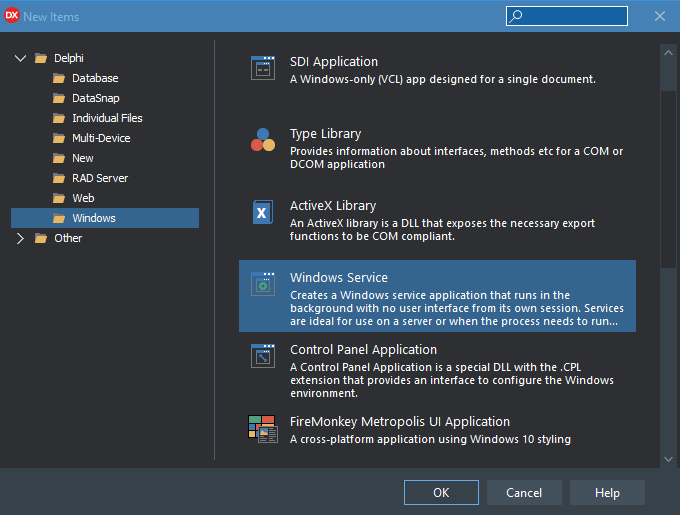Focus the search input field
Screen dimensions: 680x515
click(567, 16)
